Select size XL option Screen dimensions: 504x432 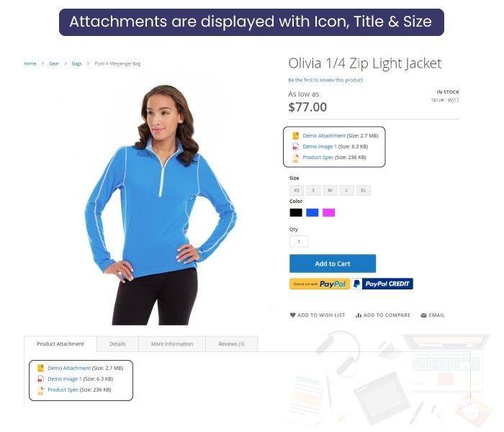pos(363,190)
